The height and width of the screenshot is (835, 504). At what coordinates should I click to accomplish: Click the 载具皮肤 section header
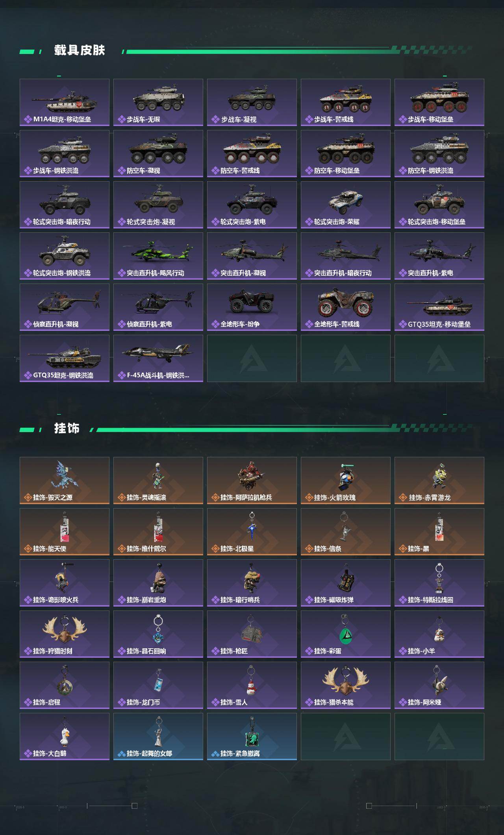coord(80,50)
